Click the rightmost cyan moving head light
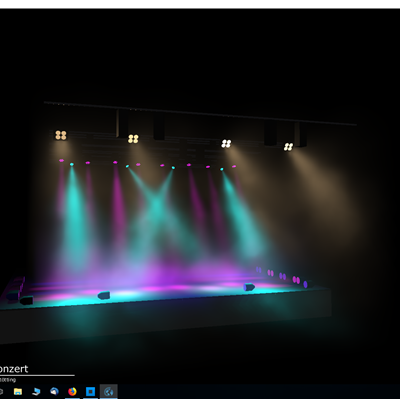Screen dimensions: 400x399 pos(222,169)
